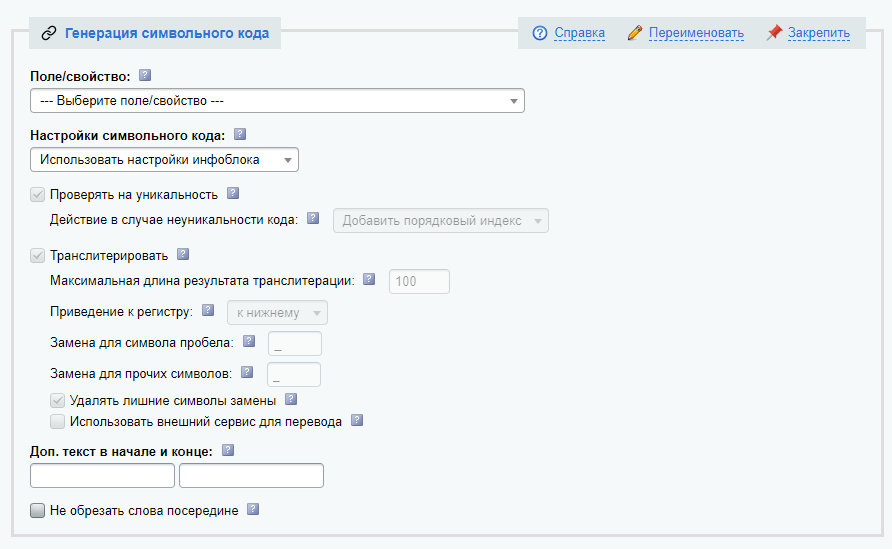Toggle the Транслитерировать checkbox
Screen dimensions: 892x549
tap(38, 255)
